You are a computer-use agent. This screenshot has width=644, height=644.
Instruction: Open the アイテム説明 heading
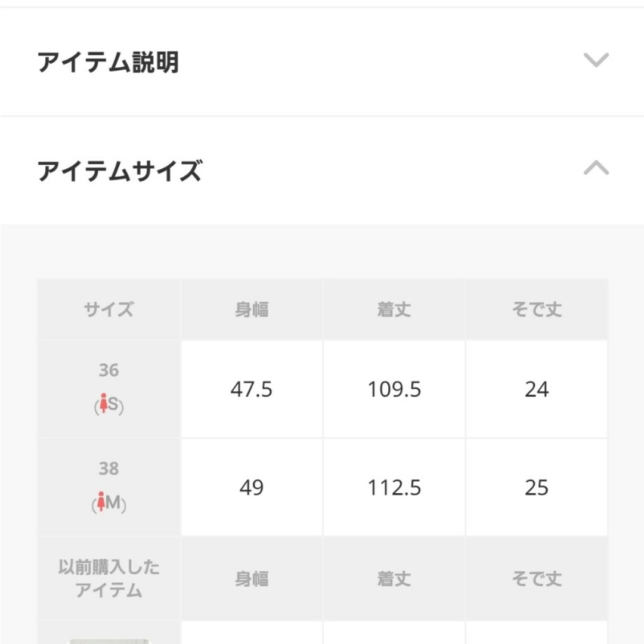pos(108,62)
